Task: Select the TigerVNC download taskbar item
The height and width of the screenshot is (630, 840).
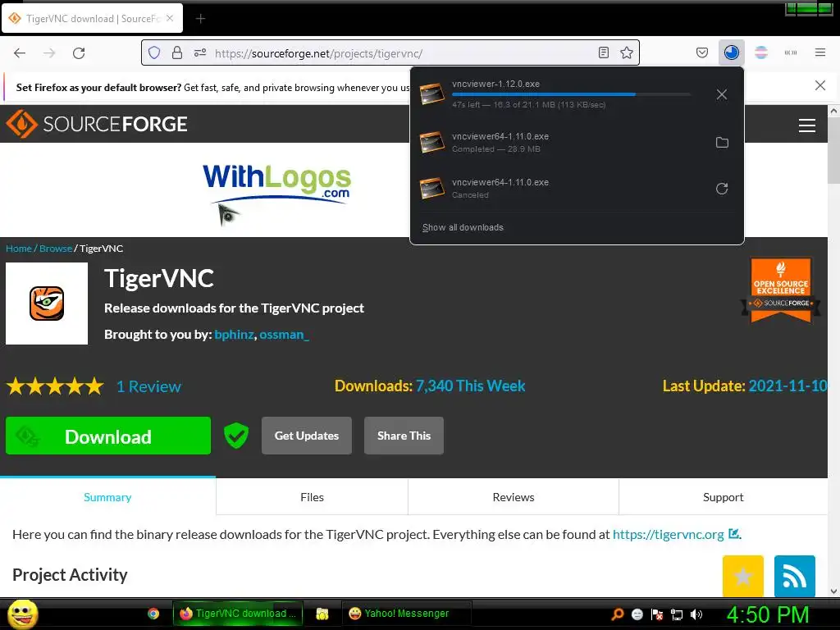Action: click(x=237, y=614)
